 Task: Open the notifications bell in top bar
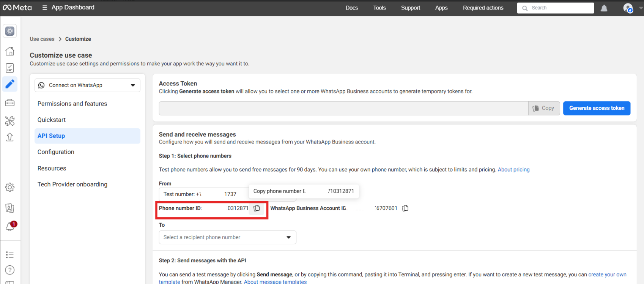click(x=604, y=8)
